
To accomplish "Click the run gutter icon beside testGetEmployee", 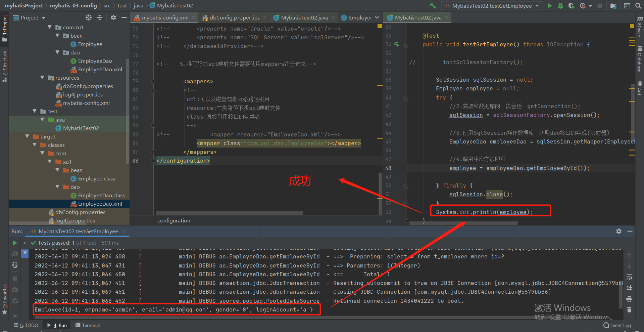I will point(397,44).
